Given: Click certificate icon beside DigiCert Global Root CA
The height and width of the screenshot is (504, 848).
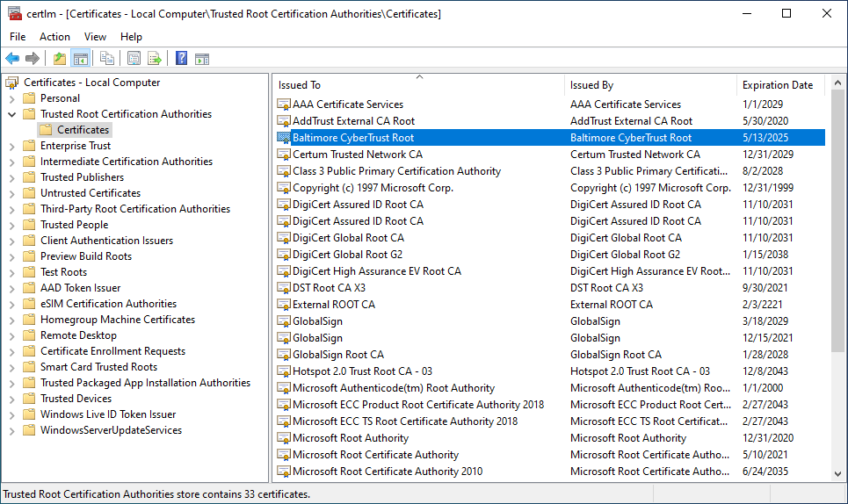Looking at the screenshot, I should pyautogui.click(x=283, y=238).
